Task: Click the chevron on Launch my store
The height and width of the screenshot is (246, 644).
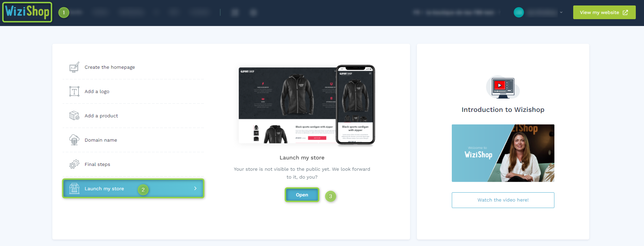Action: (x=195, y=189)
